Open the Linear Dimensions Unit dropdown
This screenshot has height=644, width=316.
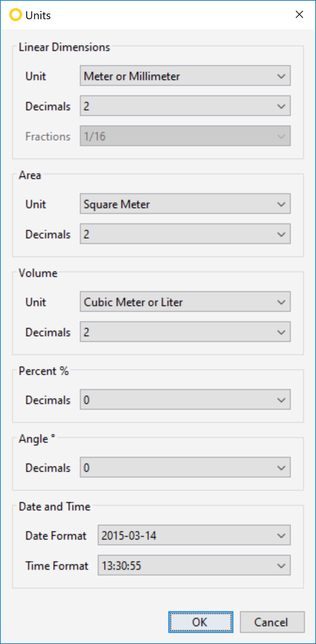(x=185, y=76)
